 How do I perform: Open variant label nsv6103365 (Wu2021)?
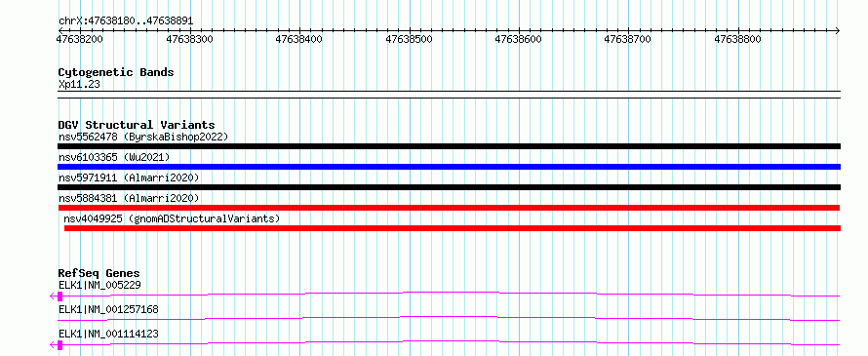114,157
